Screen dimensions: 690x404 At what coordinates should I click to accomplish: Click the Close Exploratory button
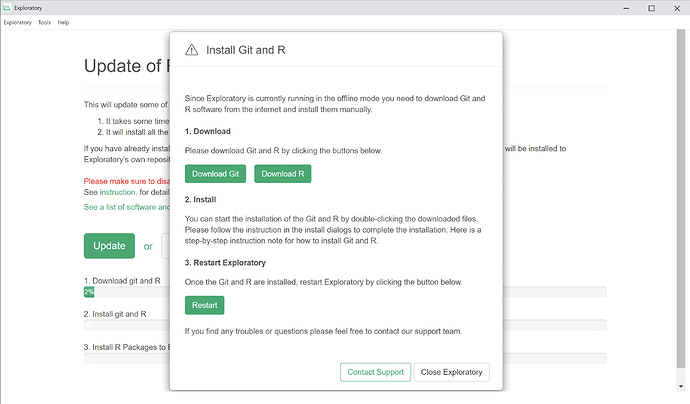pyautogui.click(x=451, y=372)
